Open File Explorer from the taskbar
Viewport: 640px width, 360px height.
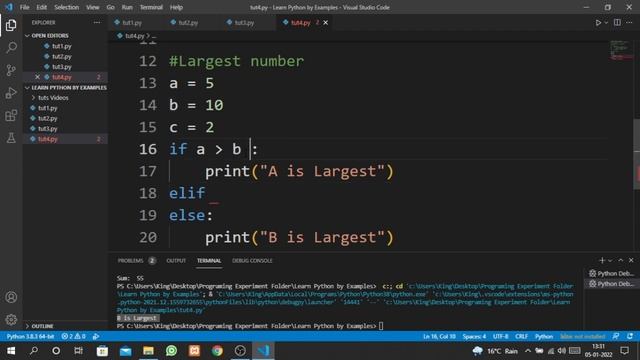(x=148, y=351)
